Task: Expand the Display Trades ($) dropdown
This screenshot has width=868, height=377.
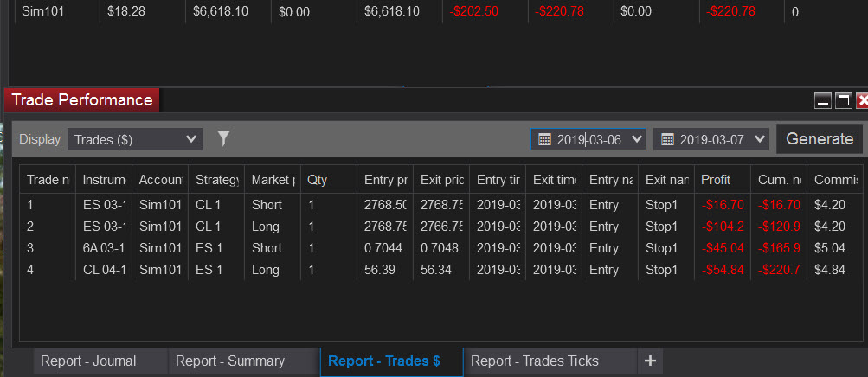Action: tap(135, 139)
